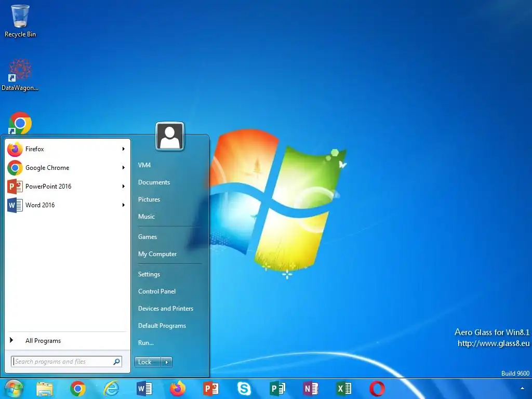Open OneNote from the taskbar

311,389
